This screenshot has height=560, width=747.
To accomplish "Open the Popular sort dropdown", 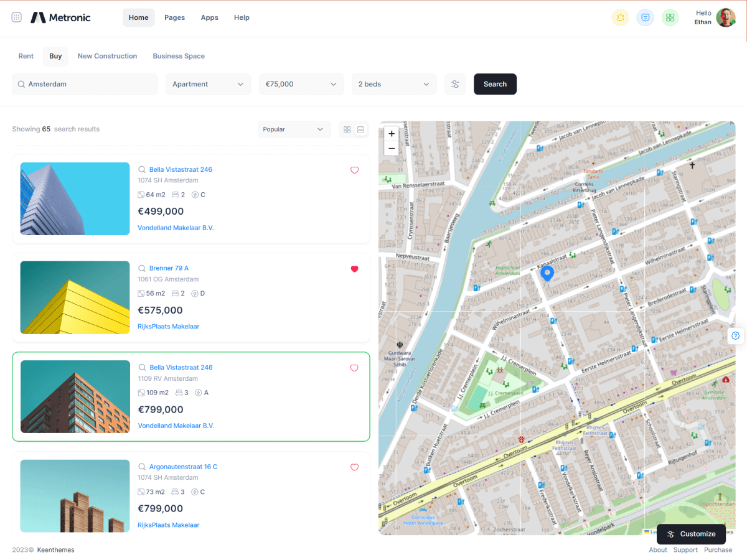I will [x=294, y=129].
